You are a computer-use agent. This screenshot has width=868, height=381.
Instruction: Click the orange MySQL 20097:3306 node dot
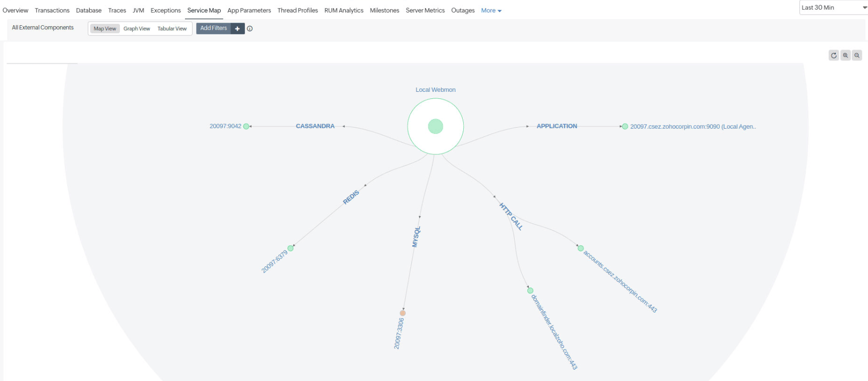click(403, 313)
